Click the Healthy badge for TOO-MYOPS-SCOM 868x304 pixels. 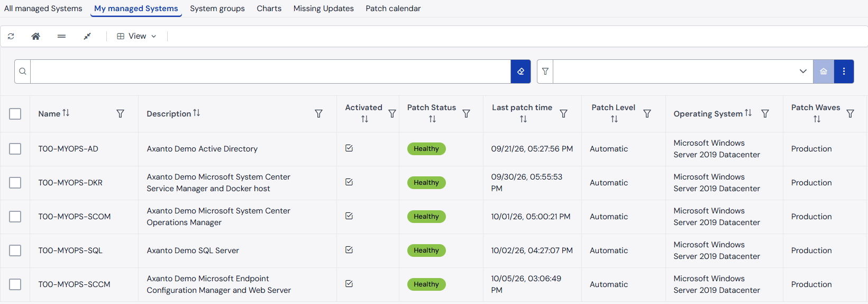426,217
